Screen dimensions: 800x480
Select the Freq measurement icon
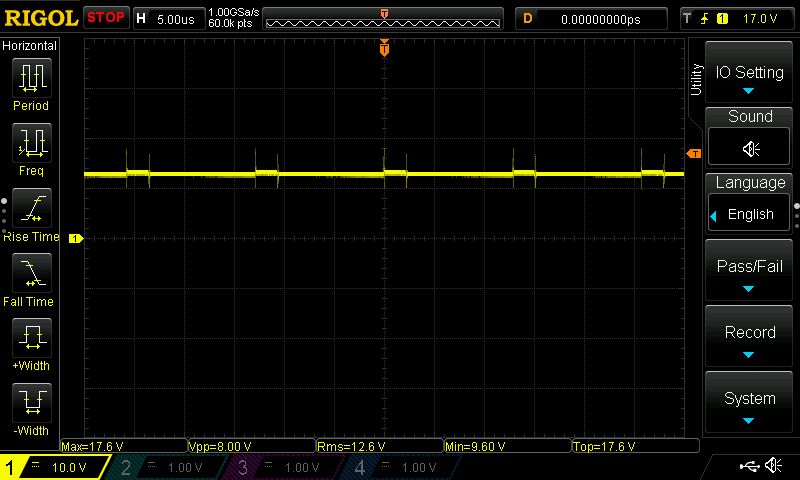click(32, 143)
